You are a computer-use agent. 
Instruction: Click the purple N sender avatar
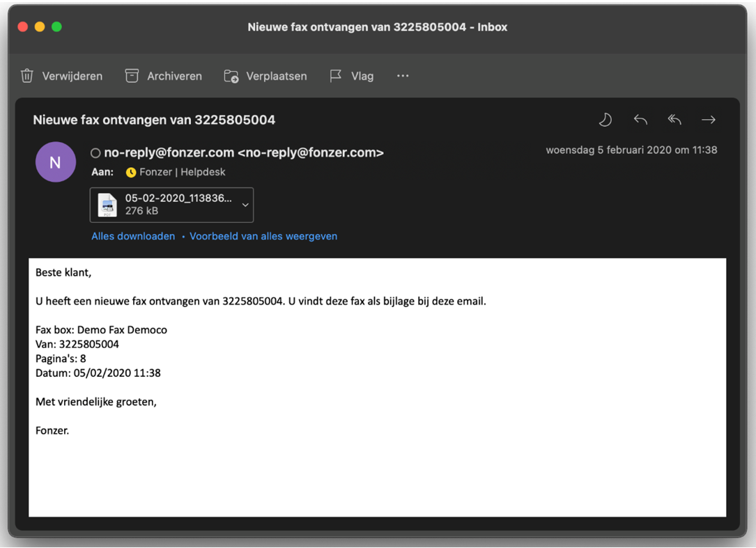[56, 162]
